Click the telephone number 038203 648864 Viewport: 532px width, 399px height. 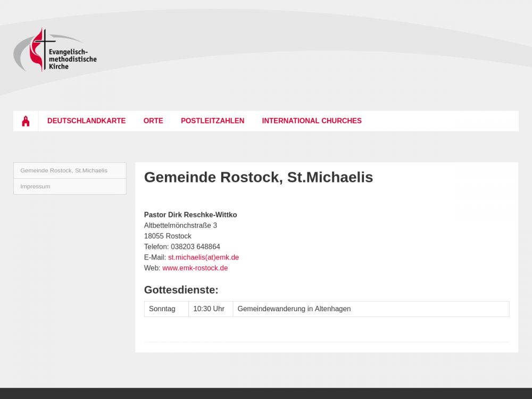click(195, 247)
